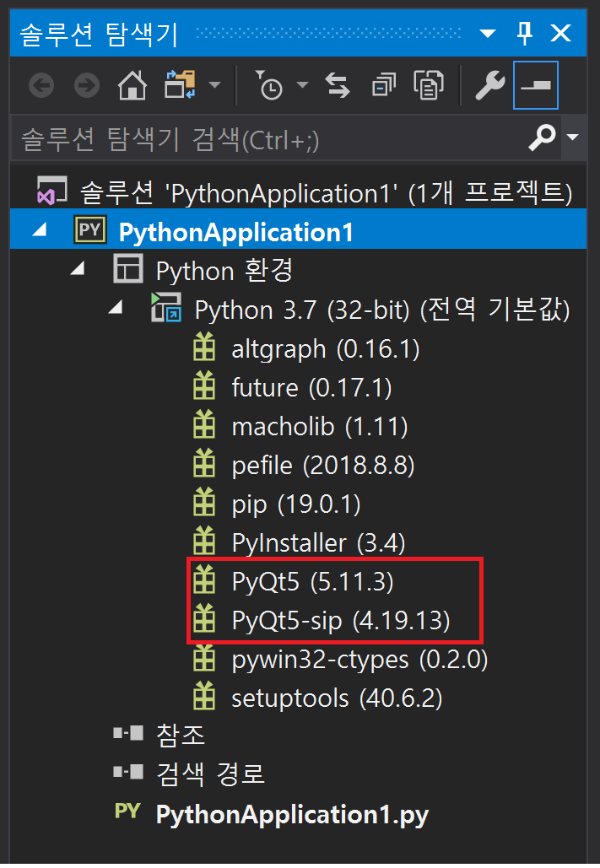Open Properties with the wrench icon
Viewport: 600px width, 868px height.
(489, 86)
